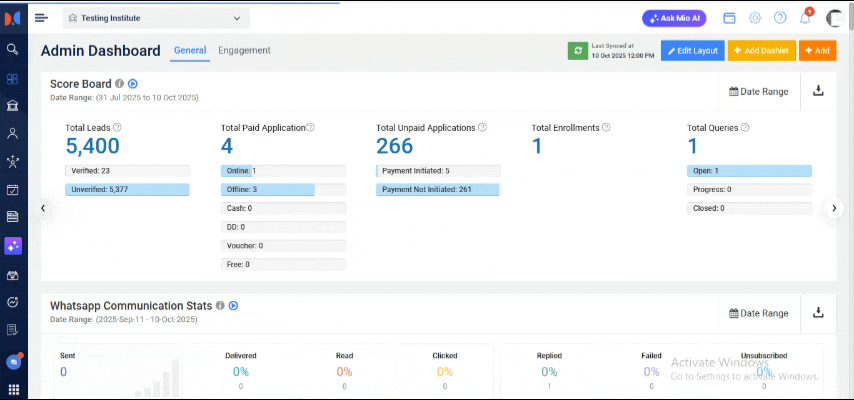Switch to the Engagement tab

click(244, 50)
